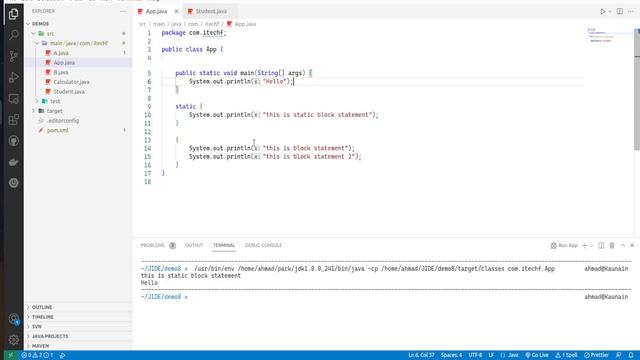The image size is (640, 360).
Task: Run the Java file with play button
Action: coord(602,11)
